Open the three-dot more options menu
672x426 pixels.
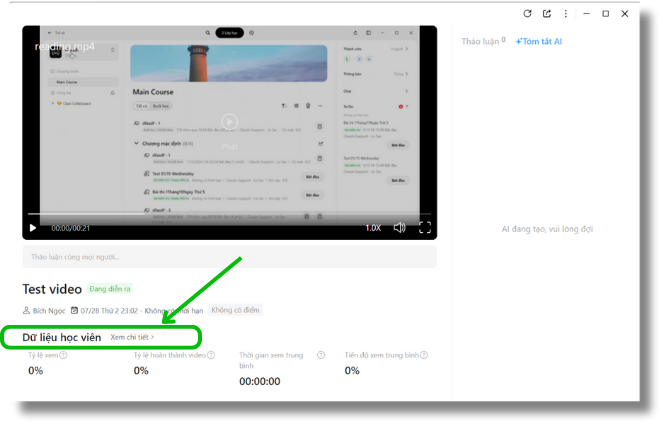[x=566, y=14]
